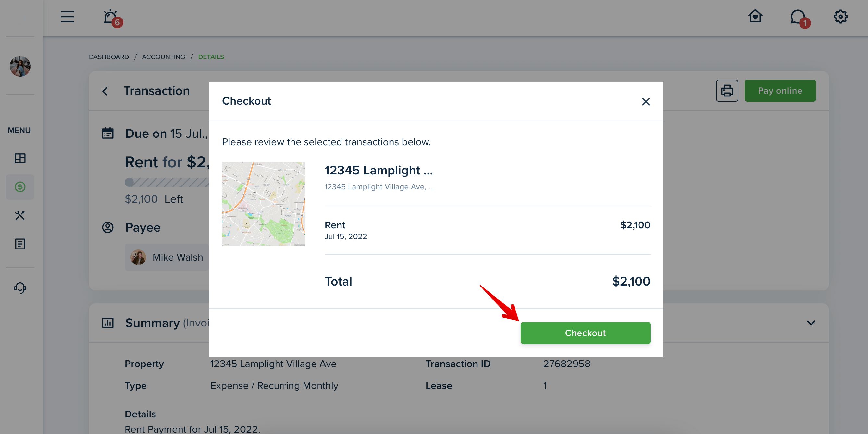The height and width of the screenshot is (434, 868).
Task: Click the property map thumbnail
Action: coord(264,204)
